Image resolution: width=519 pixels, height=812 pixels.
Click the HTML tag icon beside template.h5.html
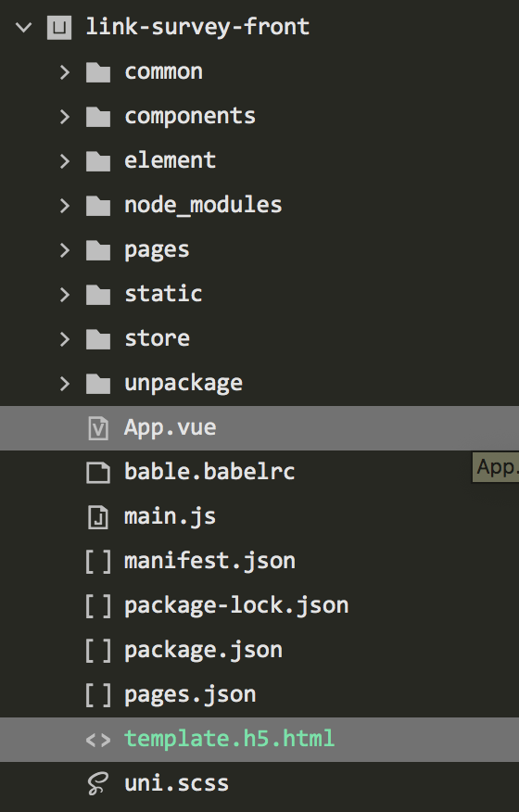tap(98, 740)
